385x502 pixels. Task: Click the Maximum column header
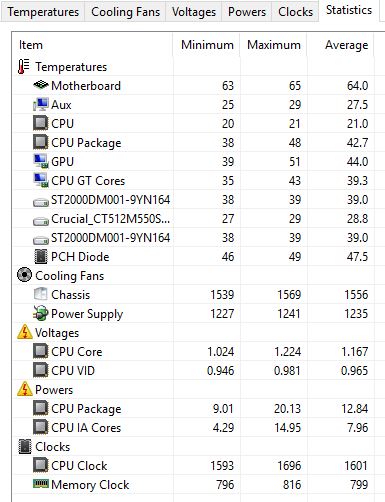273,45
